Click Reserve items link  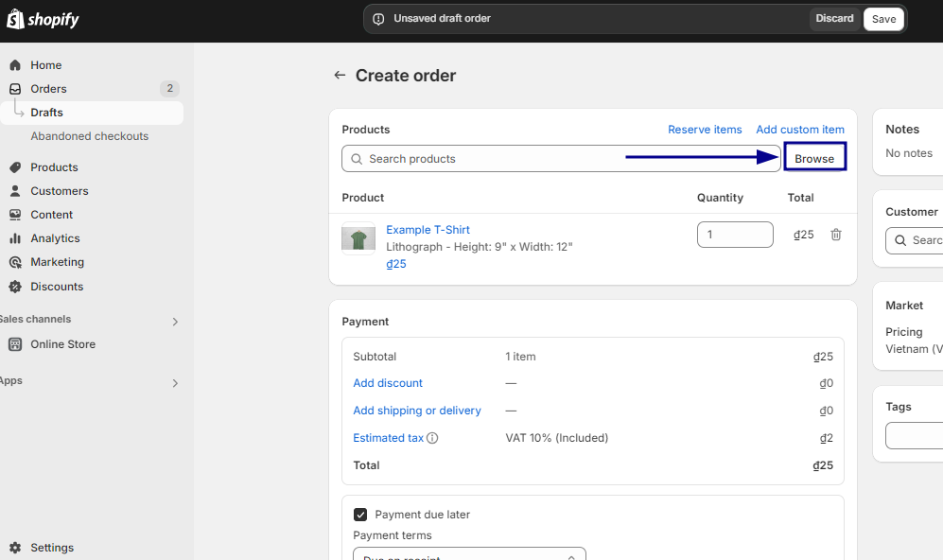tap(705, 130)
